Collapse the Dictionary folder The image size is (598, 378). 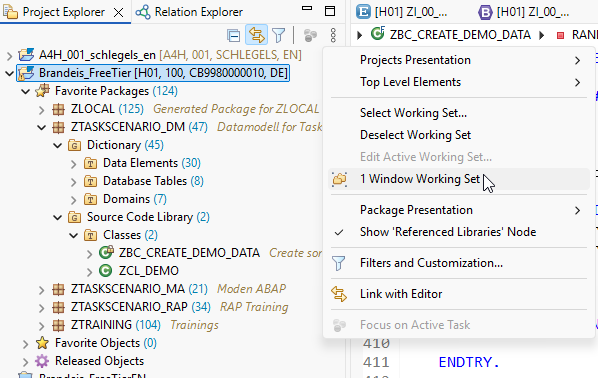coord(58,146)
